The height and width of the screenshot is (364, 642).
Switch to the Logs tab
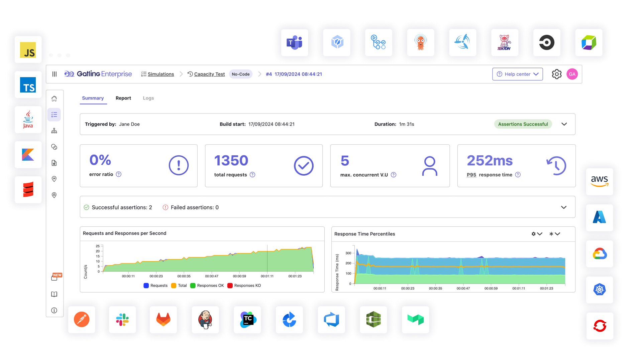coord(148,98)
